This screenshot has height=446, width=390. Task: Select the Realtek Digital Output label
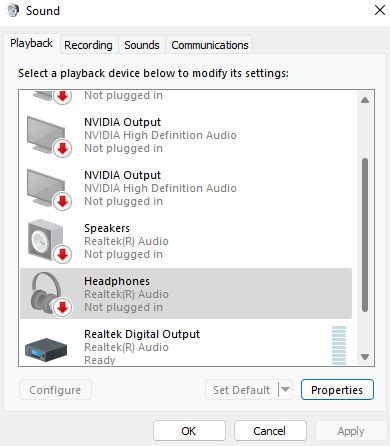[x=142, y=334]
